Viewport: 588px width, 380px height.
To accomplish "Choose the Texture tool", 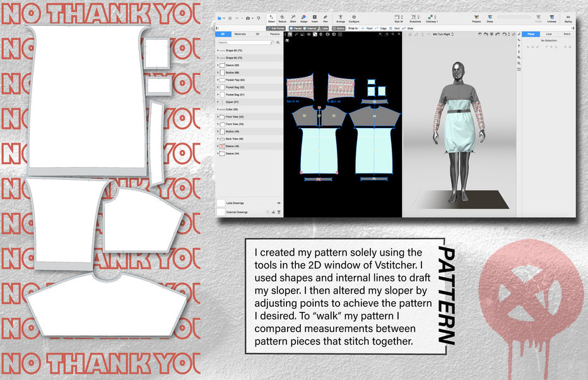I will coord(282,18).
